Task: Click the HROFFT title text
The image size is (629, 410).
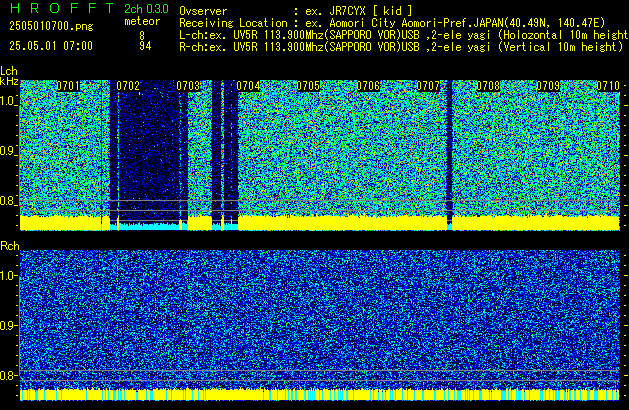Action: coord(62,8)
